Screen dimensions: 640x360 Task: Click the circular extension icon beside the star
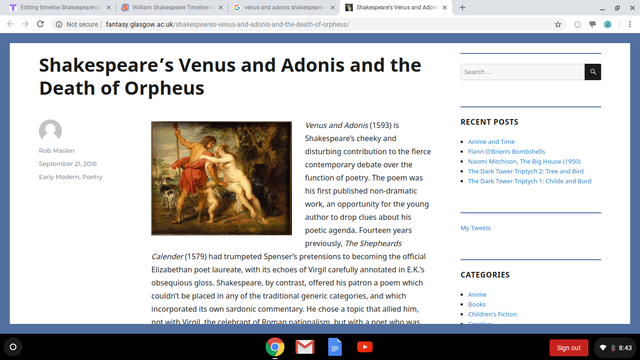[578, 24]
